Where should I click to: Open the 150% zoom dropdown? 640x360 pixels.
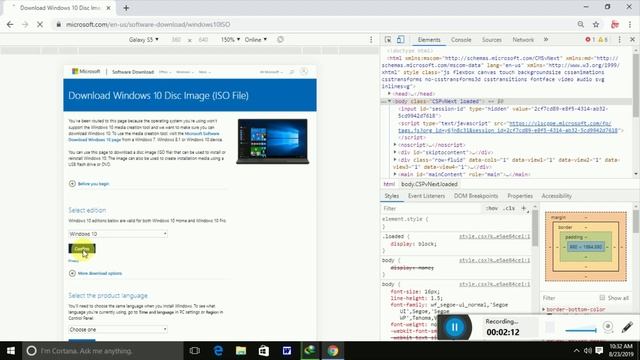point(230,40)
